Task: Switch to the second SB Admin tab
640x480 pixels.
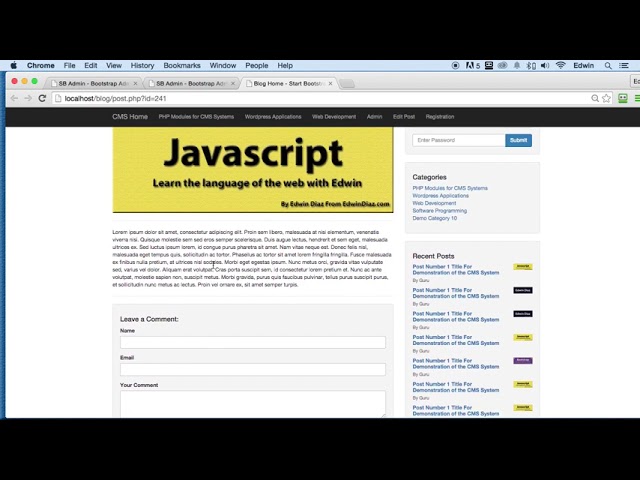Action: 191,83
